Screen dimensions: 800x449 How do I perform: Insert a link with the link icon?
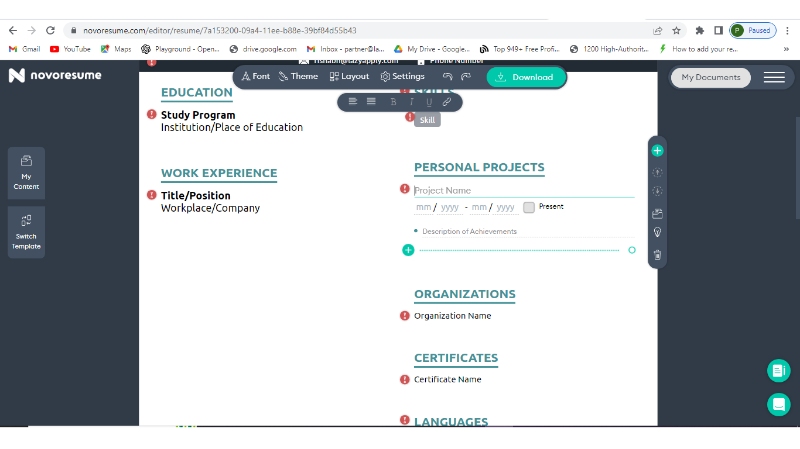447,102
